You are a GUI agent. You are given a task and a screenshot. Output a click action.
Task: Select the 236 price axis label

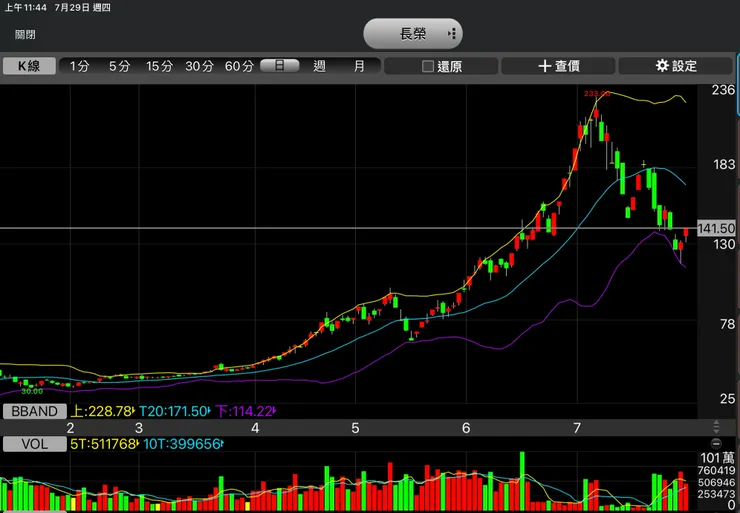pos(723,90)
